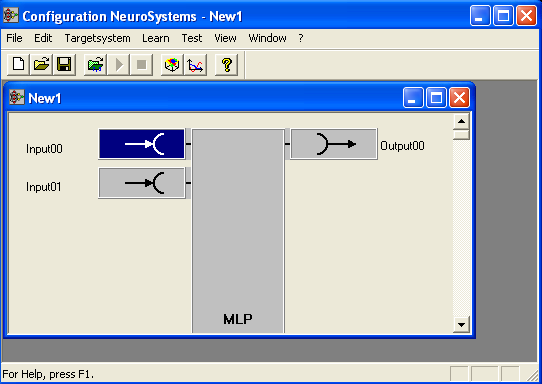The width and height of the screenshot is (542, 384).
Task: Select the Output00 output block
Action: [334, 144]
